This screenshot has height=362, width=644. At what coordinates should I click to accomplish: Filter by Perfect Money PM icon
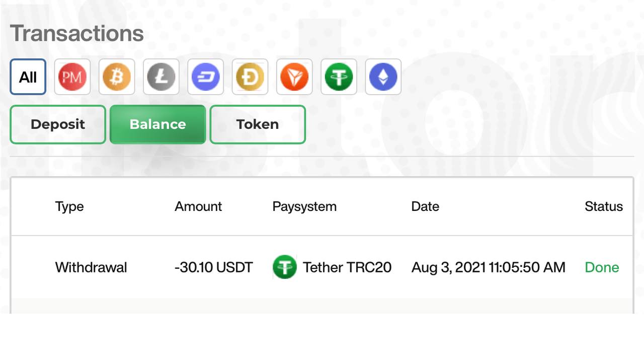click(x=72, y=77)
